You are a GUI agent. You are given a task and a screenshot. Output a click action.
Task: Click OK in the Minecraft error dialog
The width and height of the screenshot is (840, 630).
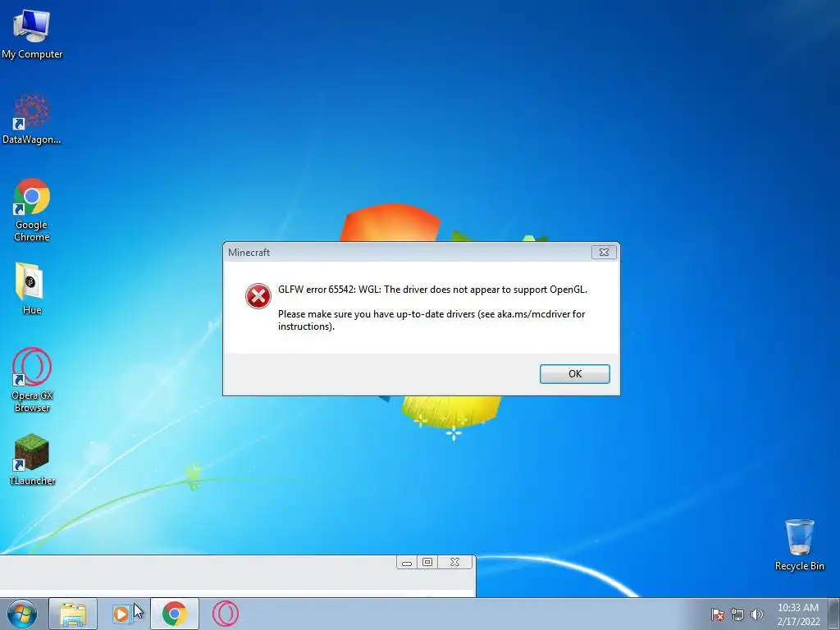point(574,374)
